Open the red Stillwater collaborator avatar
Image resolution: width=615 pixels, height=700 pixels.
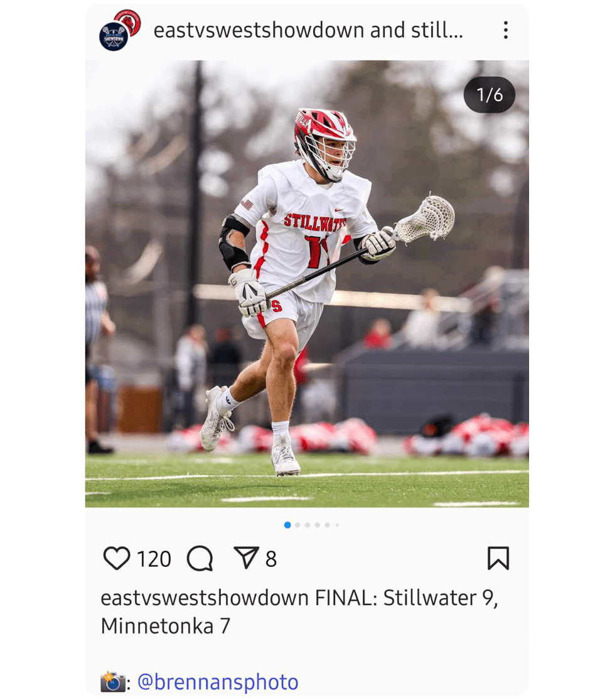[129, 21]
